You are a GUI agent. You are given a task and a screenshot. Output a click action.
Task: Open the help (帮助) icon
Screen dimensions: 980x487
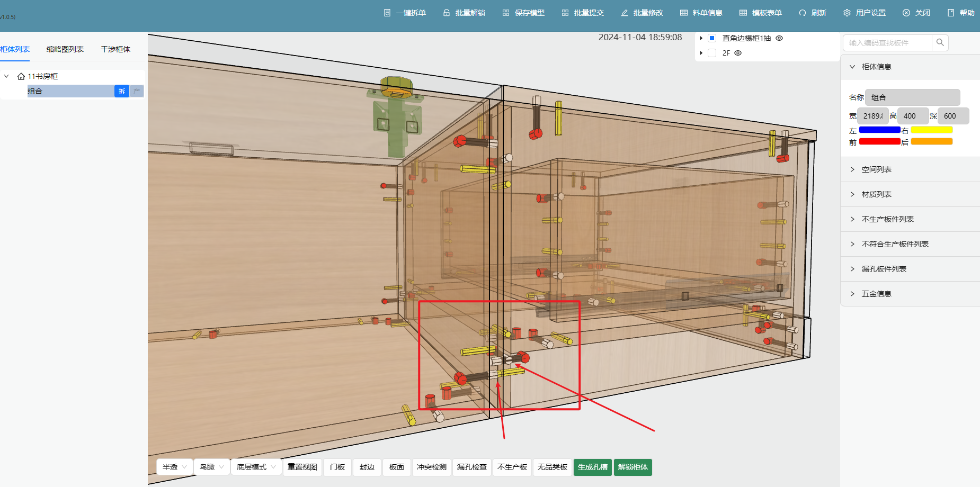(x=951, y=13)
